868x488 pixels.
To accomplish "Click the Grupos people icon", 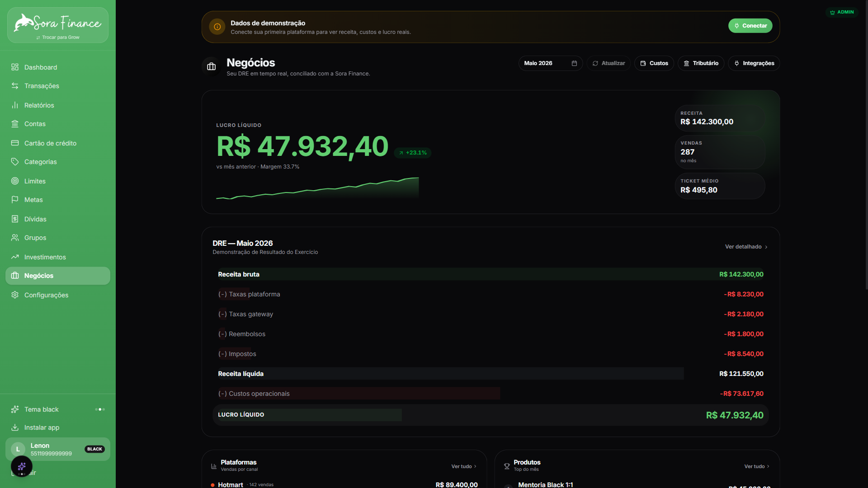I will (x=15, y=238).
